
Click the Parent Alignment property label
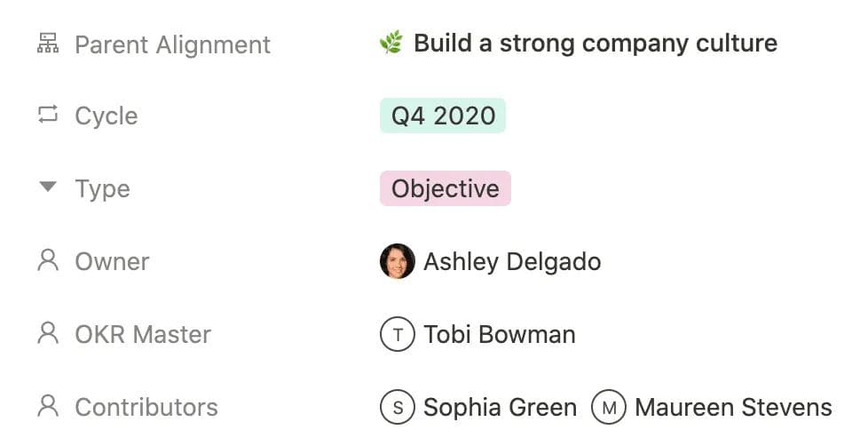172,44
